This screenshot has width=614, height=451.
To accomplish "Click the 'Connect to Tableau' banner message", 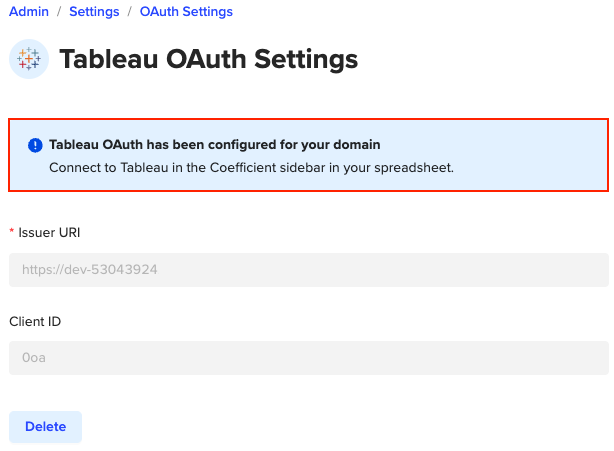I will (250, 167).
